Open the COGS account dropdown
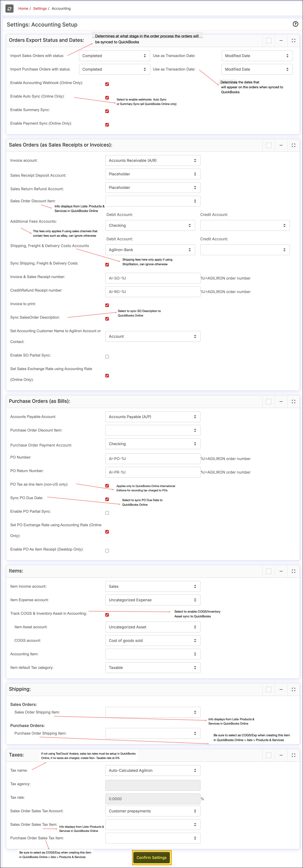 coord(153,640)
